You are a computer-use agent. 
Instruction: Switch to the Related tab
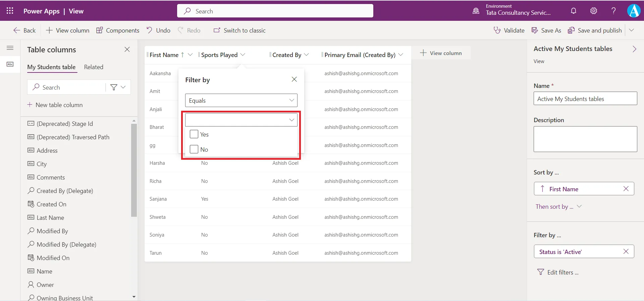pyautogui.click(x=94, y=67)
